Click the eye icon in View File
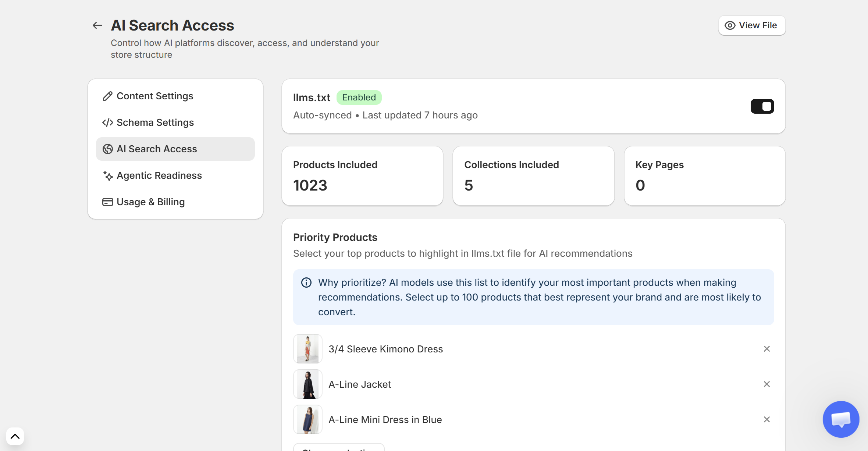 pos(730,25)
